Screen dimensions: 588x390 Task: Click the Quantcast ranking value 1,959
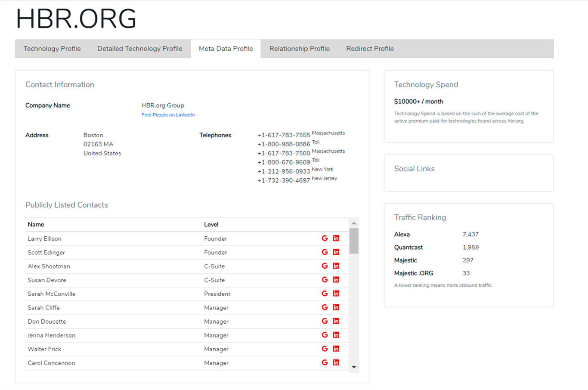[x=470, y=247]
